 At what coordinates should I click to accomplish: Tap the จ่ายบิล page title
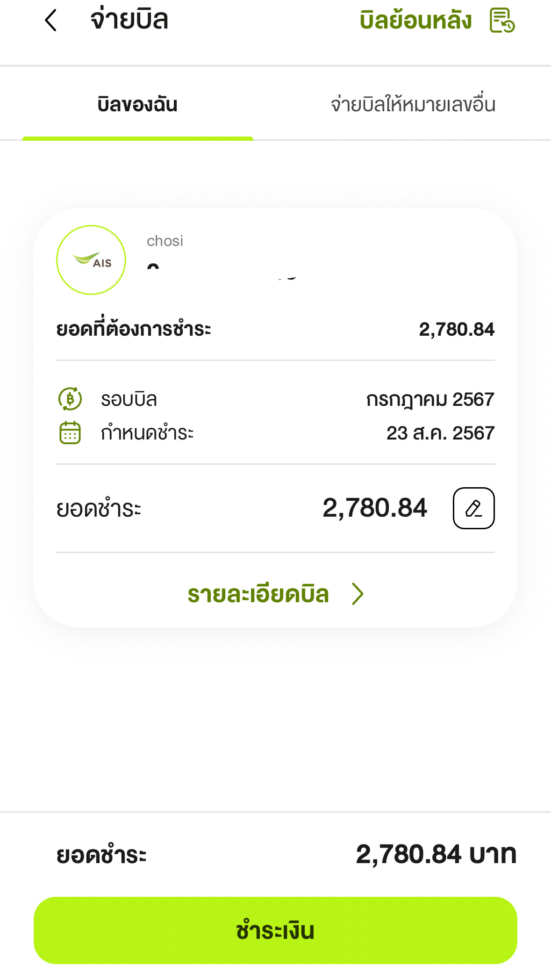(x=129, y=20)
